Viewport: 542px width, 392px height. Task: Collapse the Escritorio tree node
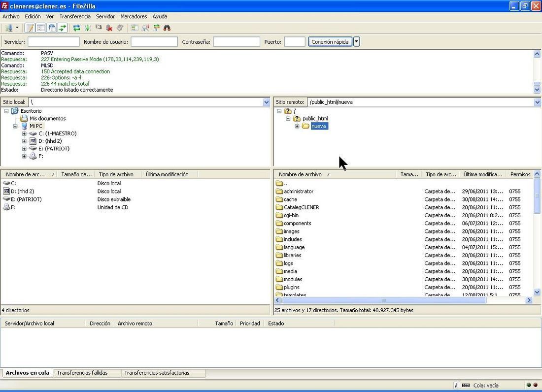[6, 111]
